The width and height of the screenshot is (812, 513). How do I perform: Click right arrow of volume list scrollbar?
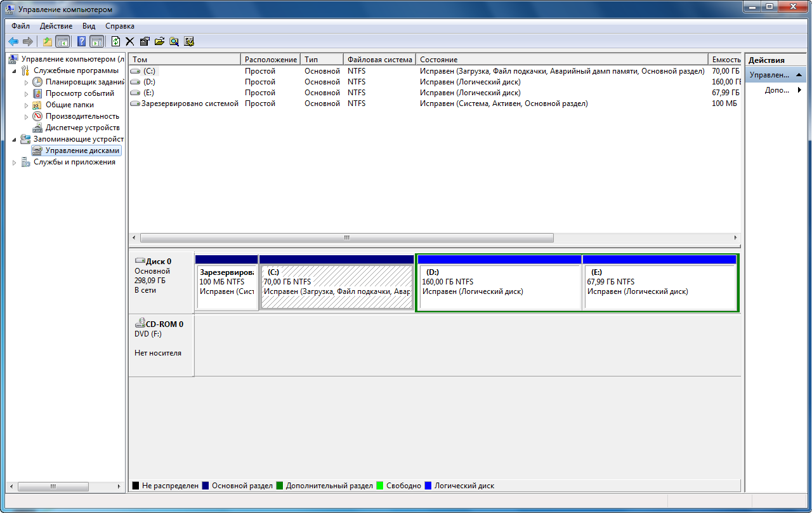point(735,237)
